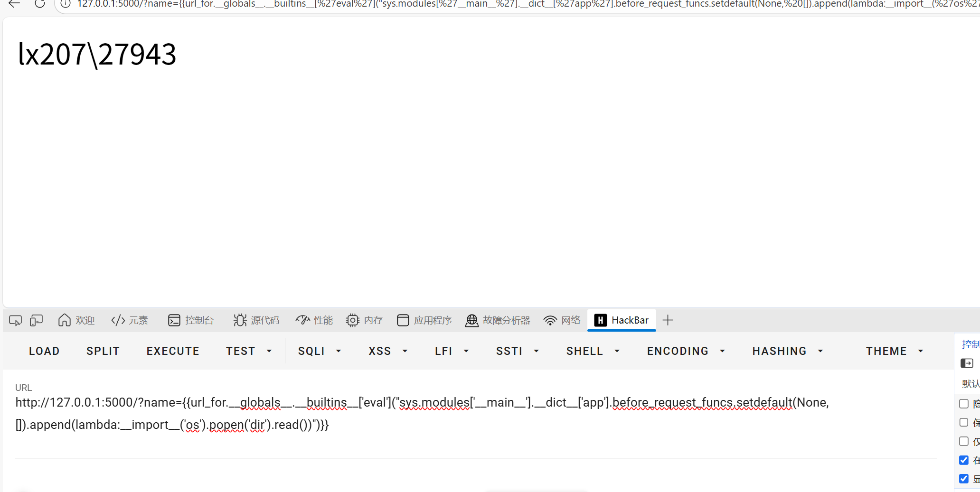
Task: Activate the inspect element picker icon
Action: (15, 321)
